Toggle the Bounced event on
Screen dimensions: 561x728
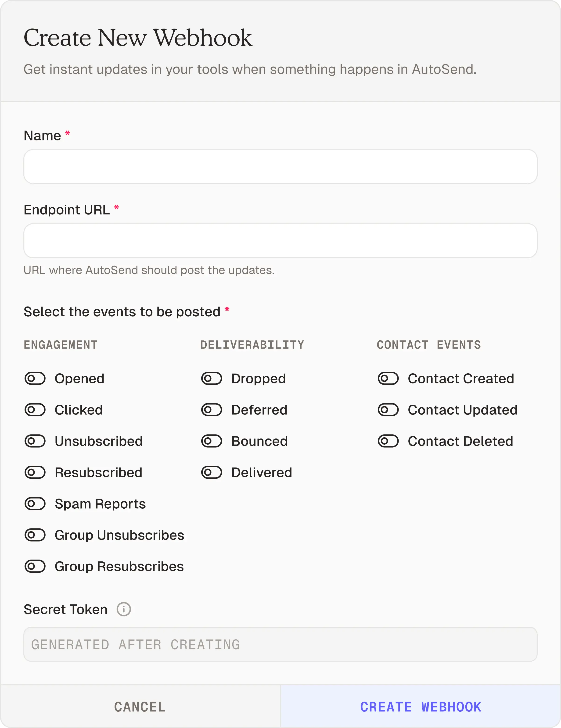[212, 441]
